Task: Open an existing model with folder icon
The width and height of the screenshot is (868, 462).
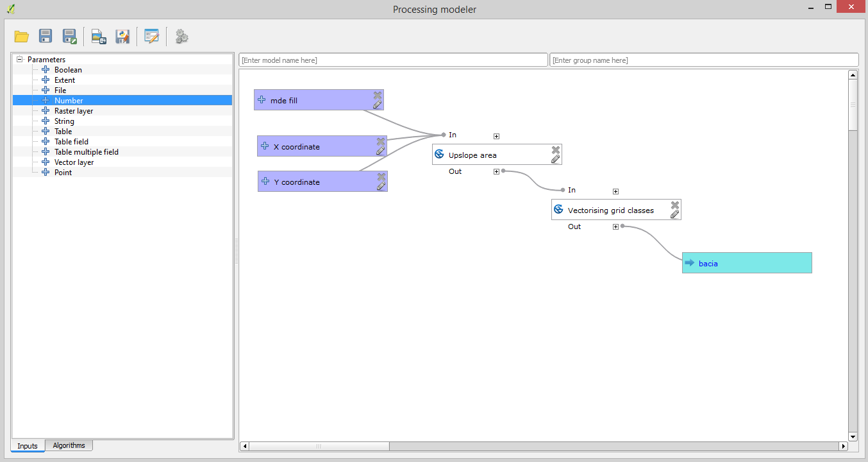Action: point(22,37)
